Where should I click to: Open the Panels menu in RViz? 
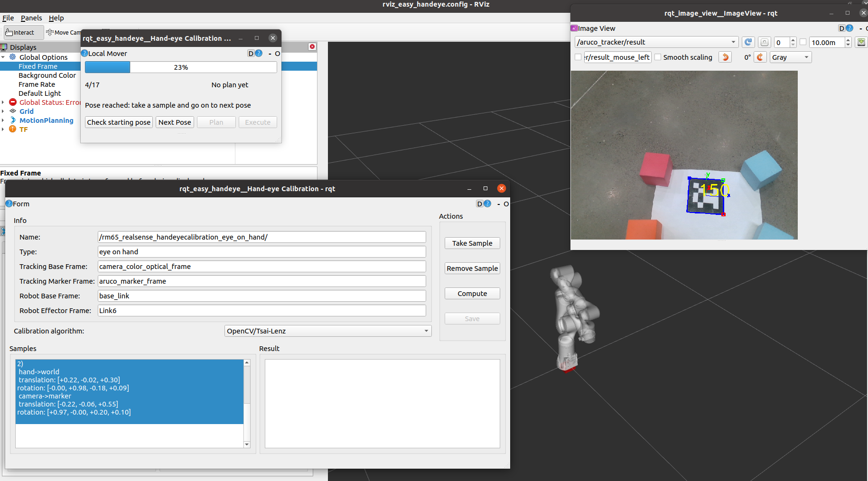(31, 18)
